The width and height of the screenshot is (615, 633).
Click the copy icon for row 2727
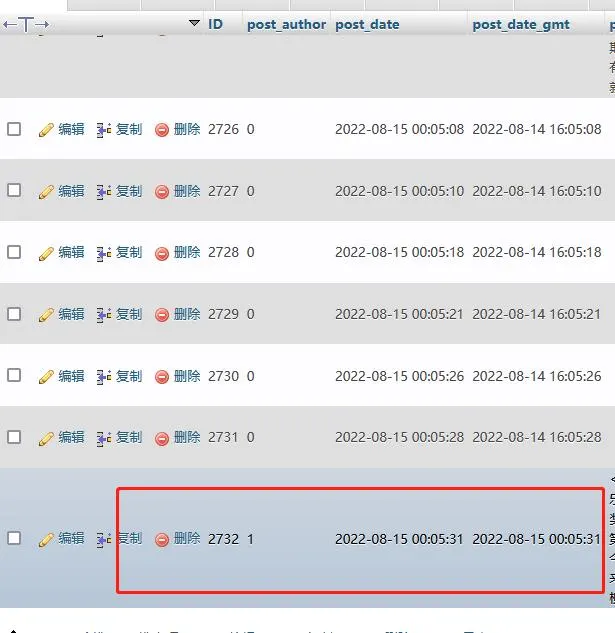pos(104,192)
